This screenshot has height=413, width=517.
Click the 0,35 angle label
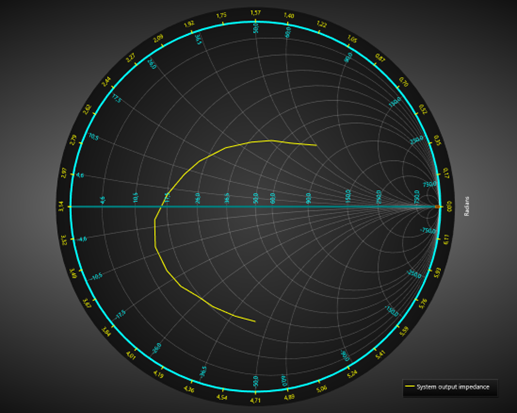tap(438, 140)
